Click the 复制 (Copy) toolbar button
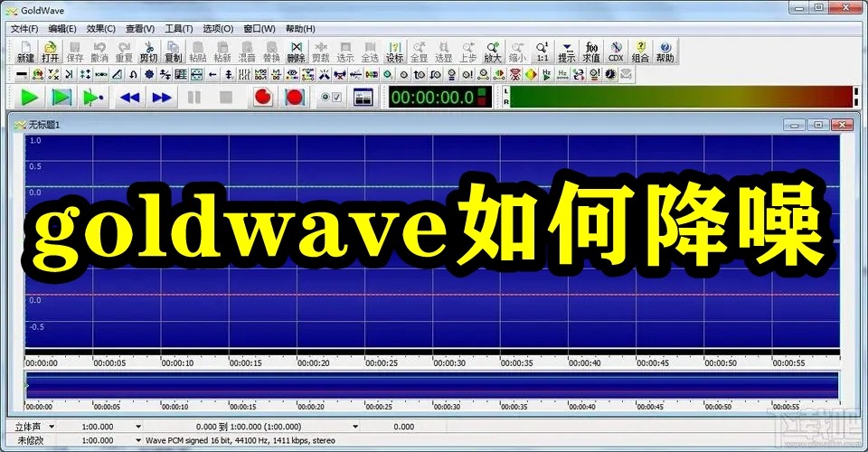Image resolution: width=868 pixels, height=452 pixels. (173, 52)
